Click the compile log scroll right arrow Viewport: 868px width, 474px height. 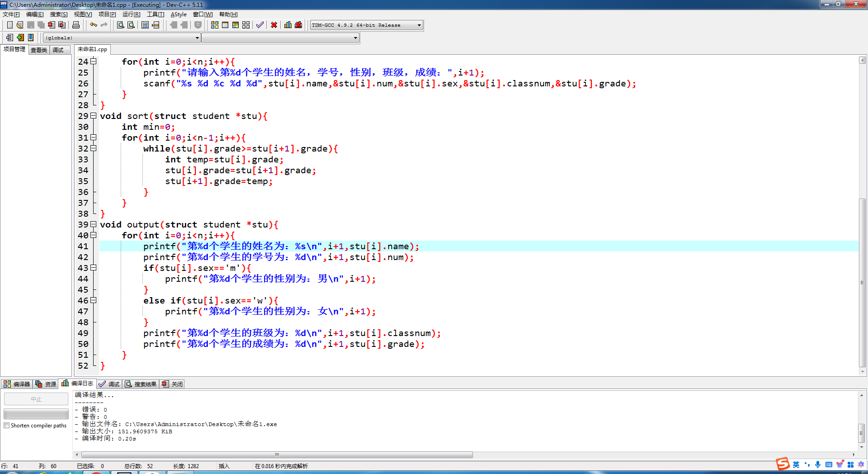coord(854,455)
